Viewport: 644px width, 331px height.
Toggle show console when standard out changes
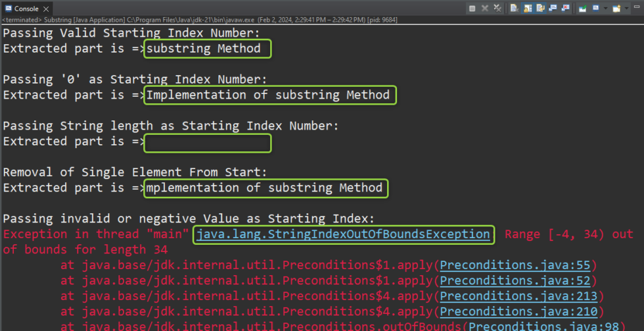(x=553, y=8)
